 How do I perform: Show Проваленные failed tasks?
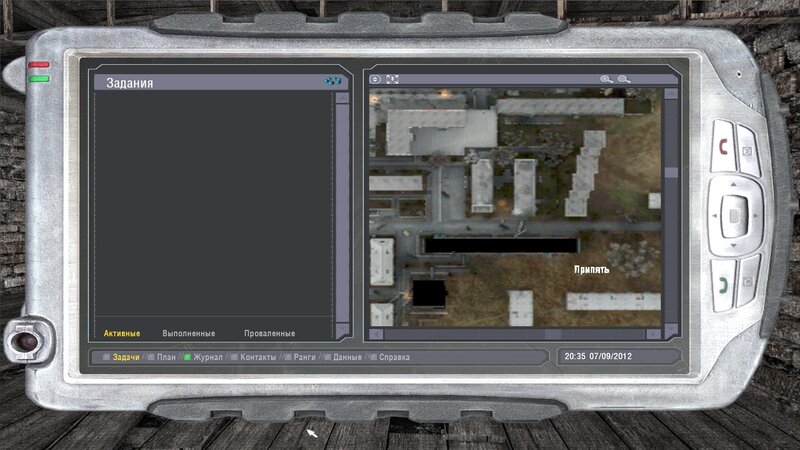(x=269, y=333)
